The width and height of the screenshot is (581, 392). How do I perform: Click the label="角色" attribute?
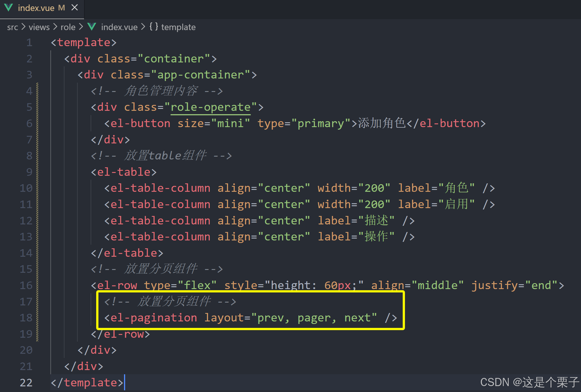point(436,188)
